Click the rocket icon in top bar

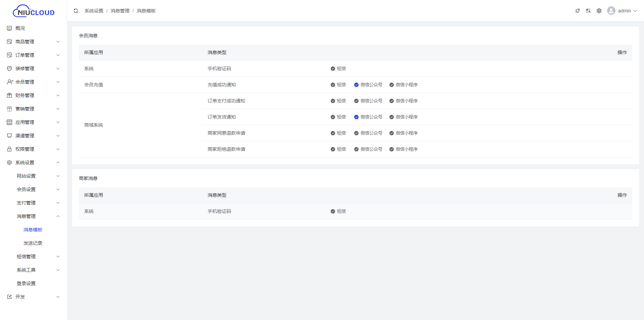tap(578, 11)
